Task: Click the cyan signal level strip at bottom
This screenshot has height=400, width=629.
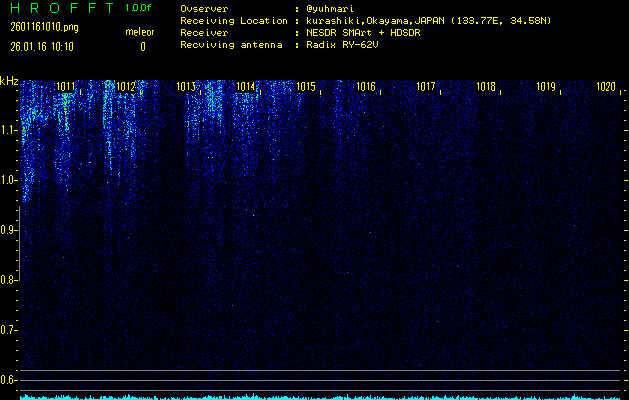Action: tap(320, 397)
